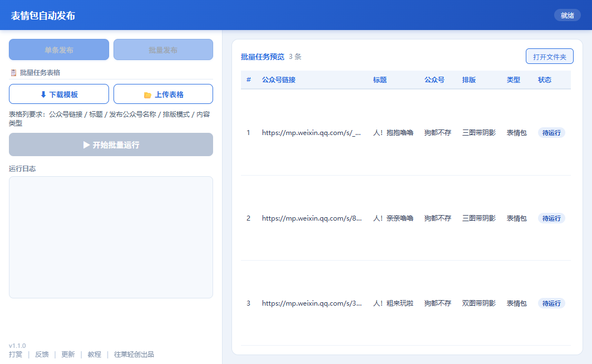Click the 上传表格 button
Screen dimensions: 592x364
point(163,94)
